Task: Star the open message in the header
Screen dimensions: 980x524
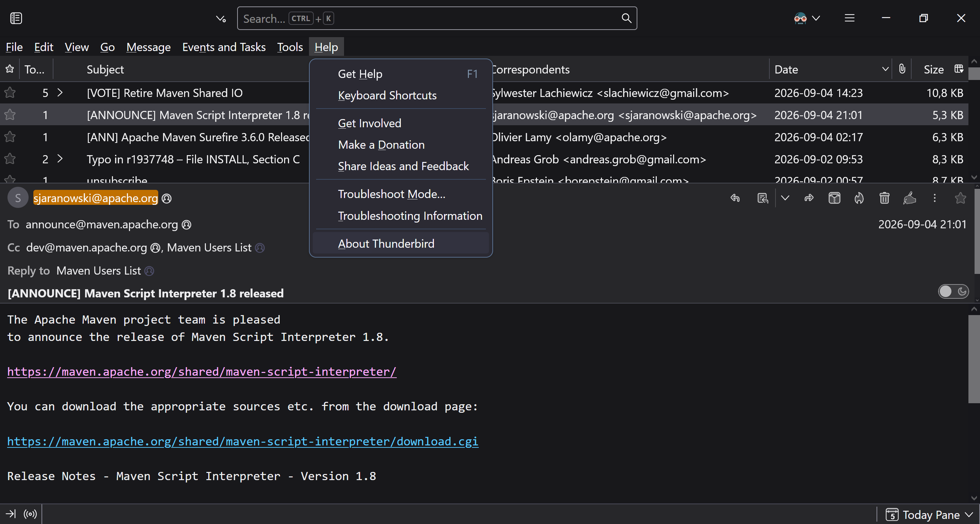Action: coord(960,198)
